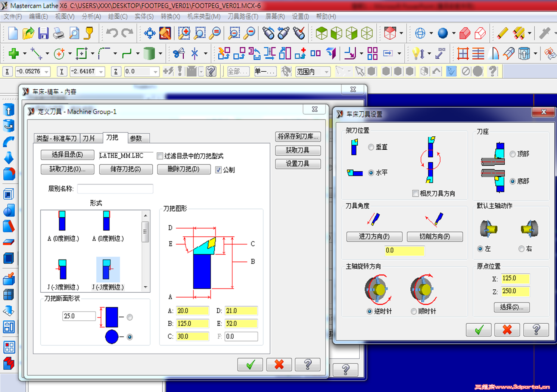Click the toolbar question mark help icon

click(x=211, y=71)
